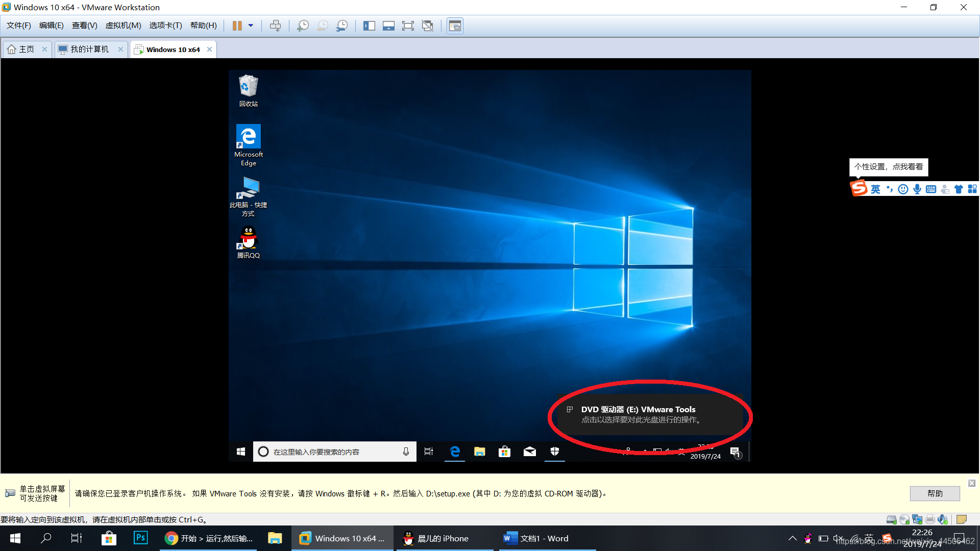Disable stretch guest display icon
Image resolution: width=980 pixels, height=551 pixels.
coord(428,26)
